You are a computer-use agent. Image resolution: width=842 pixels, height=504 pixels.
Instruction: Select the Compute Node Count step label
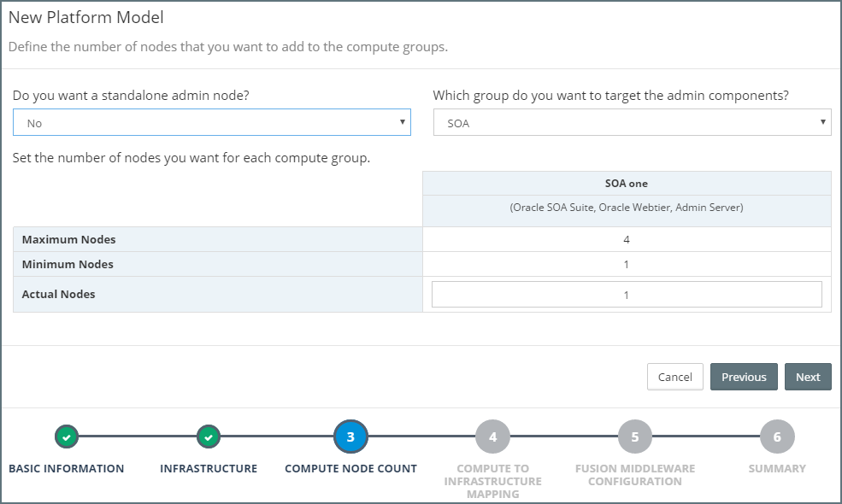[x=350, y=468]
